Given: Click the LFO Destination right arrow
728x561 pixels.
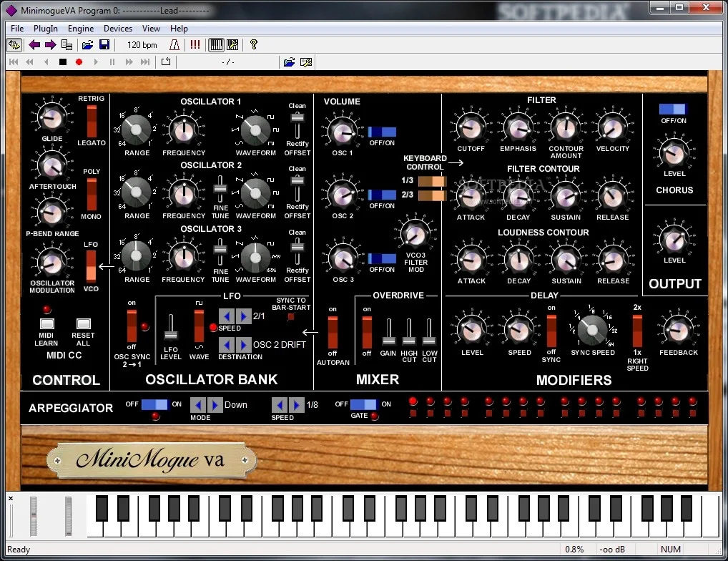Looking at the screenshot, I should (x=244, y=345).
